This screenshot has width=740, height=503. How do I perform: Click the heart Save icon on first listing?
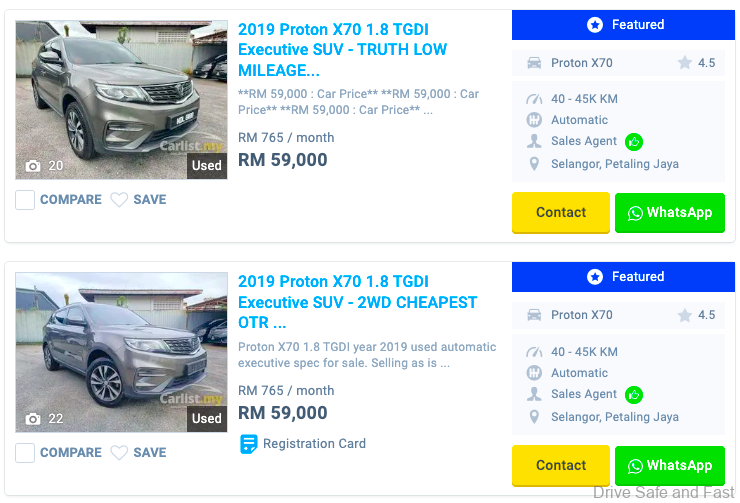click(x=119, y=200)
